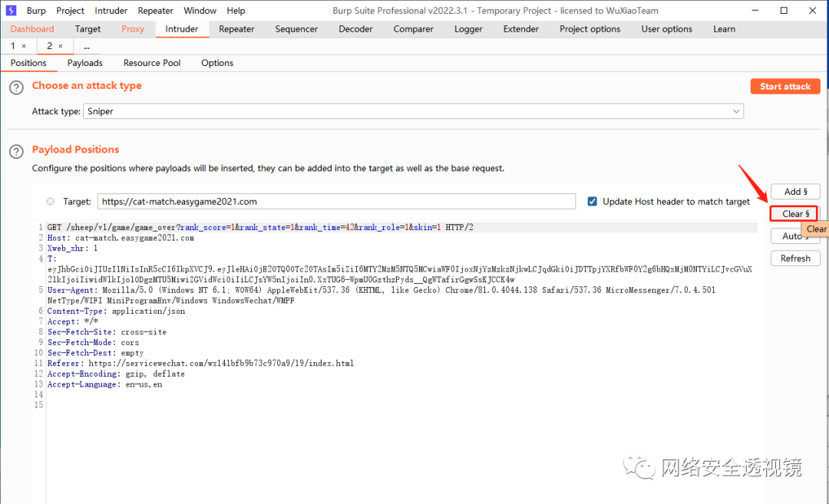Click the Accept-Language: en-us, en line
Screen dimensions: 829x504
coord(104,384)
